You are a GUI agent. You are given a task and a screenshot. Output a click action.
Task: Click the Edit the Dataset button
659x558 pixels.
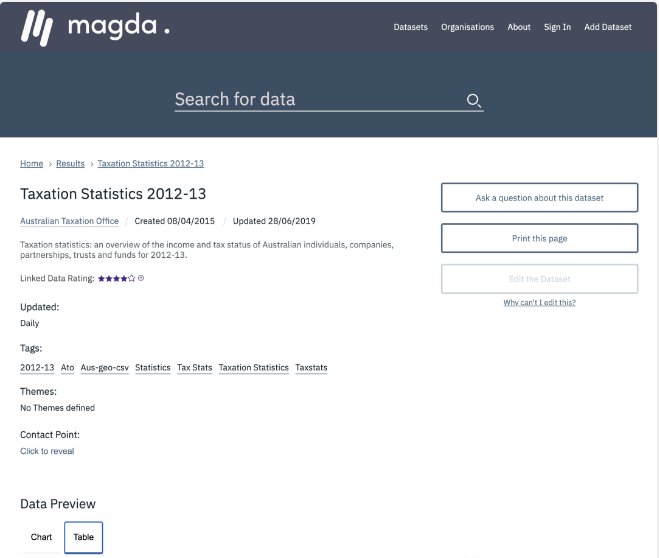[x=539, y=279]
